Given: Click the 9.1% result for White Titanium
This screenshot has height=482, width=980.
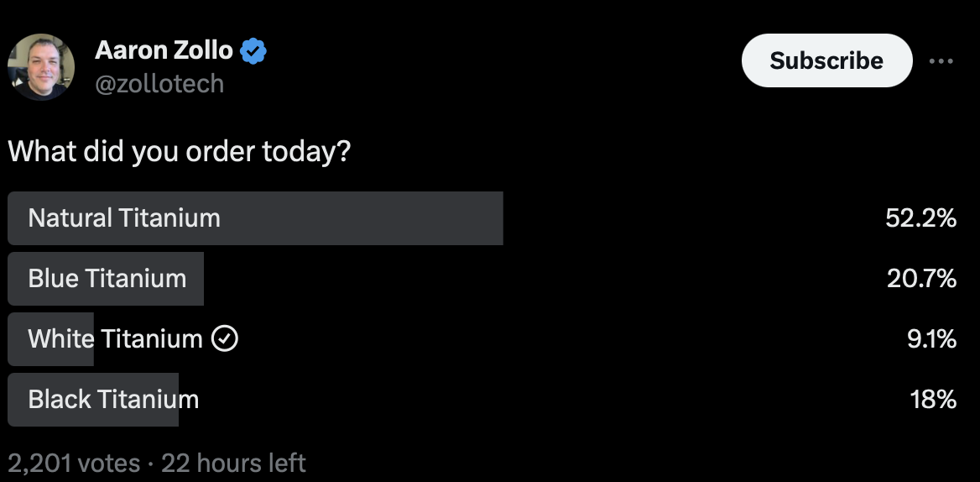Looking at the screenshot, I should (x=931, y=339).
